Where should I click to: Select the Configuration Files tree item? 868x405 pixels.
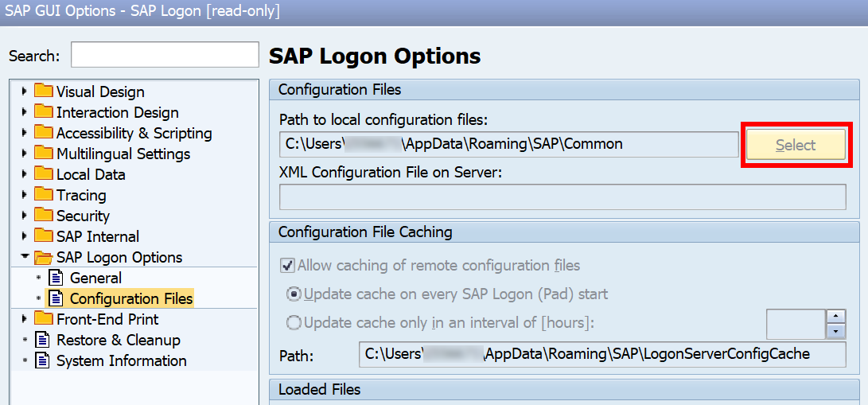(131, 298)
